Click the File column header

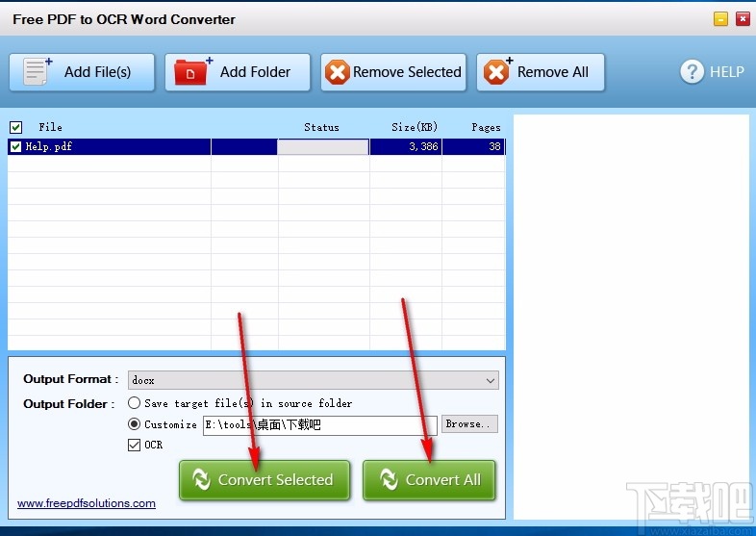[x=51, y=127]
